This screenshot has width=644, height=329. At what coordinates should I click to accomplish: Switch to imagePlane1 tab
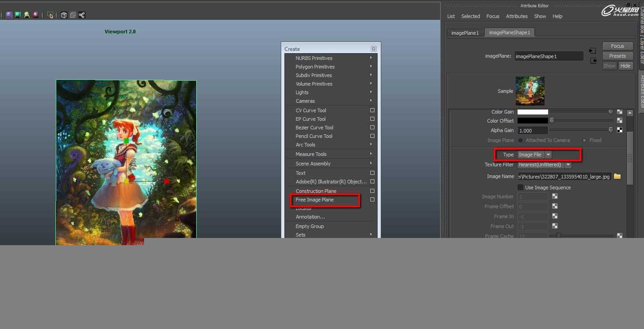pyautogui.click(x=465, y=32)
